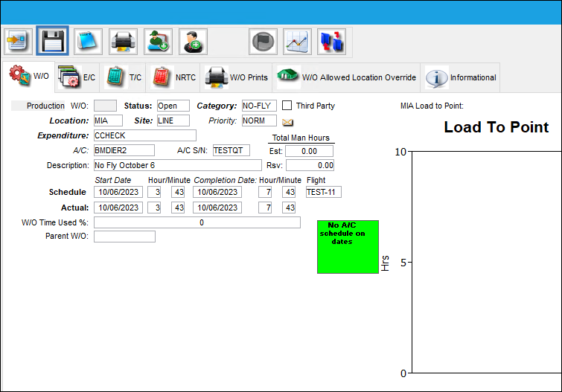Screen dimensions: 562x392
Task: Click the Actual completion date field
Action: tap(217, 208)
